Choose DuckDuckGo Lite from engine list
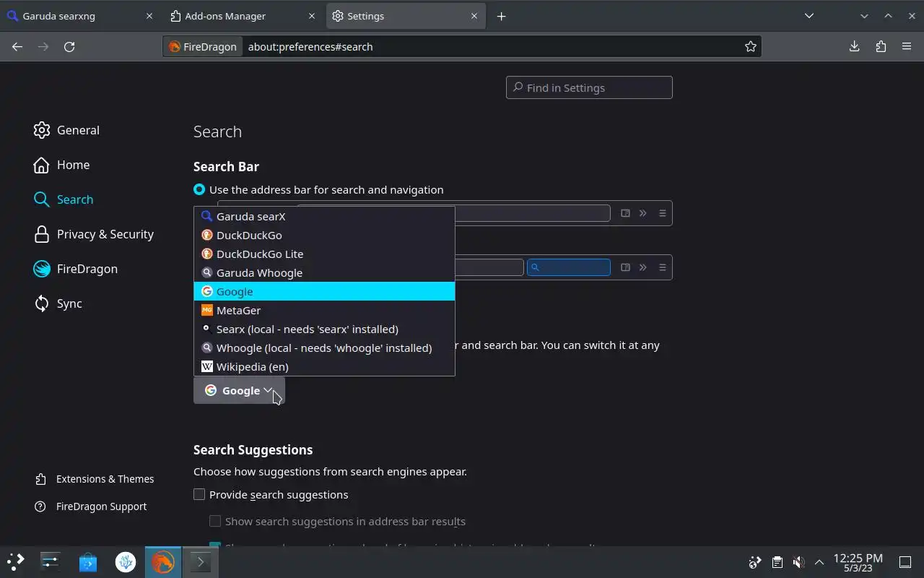 pyautogui.click(x=324, y=254)
